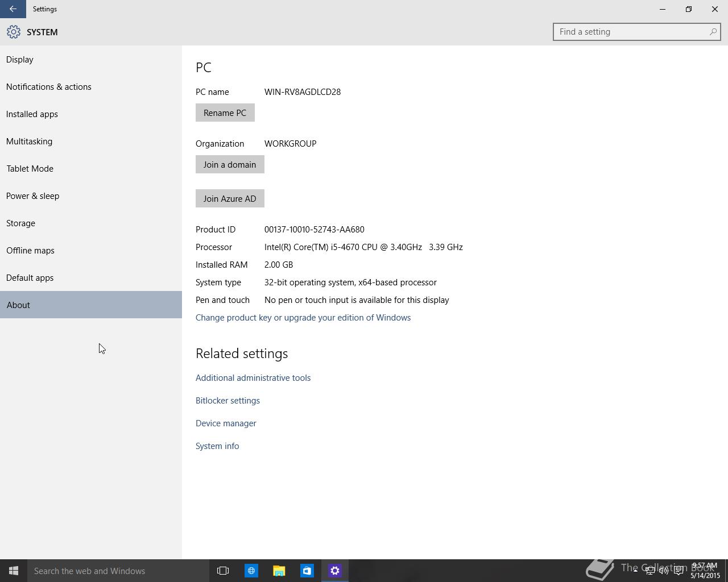
Task: Go to Installed apps
Action: [91, 114]
